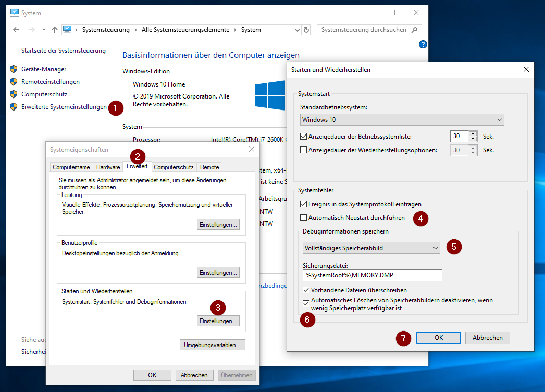This screenshot has width=545, height=392.
Task: Click shield icon beside Computerschutz
Action: 14,94
